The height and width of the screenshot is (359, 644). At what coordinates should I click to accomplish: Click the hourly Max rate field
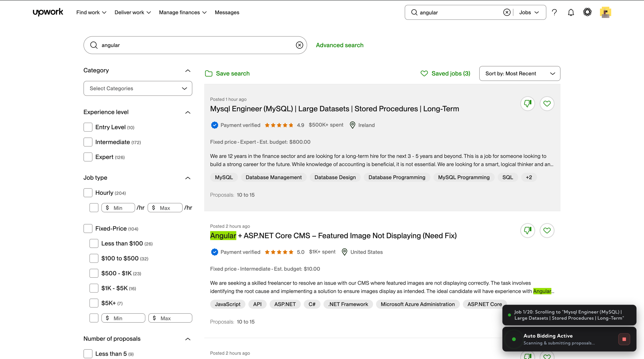point(165,208)
